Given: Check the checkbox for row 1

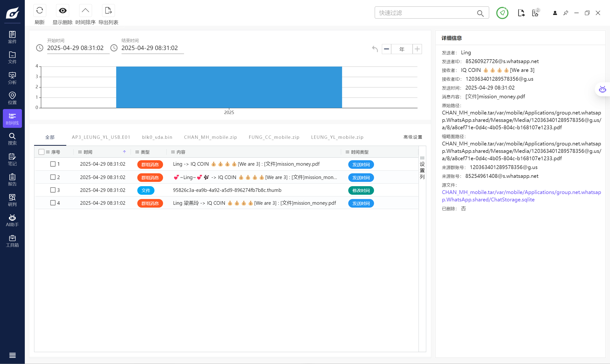Looking at the screenshot, I should (x=53, y=164).
